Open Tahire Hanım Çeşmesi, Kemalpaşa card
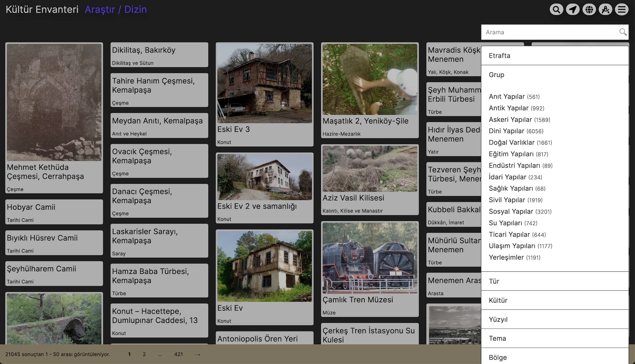Screen dimensions: 635x364 (x=159, y=90)
